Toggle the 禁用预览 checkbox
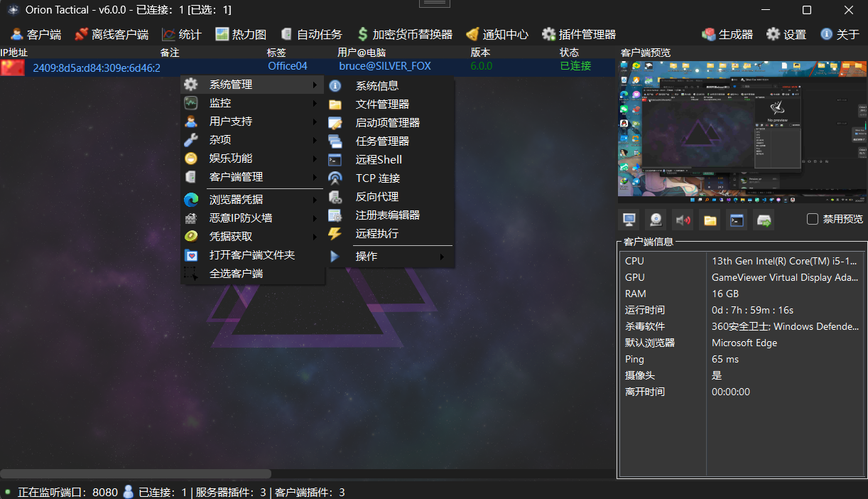 click(x=813, y=219)
